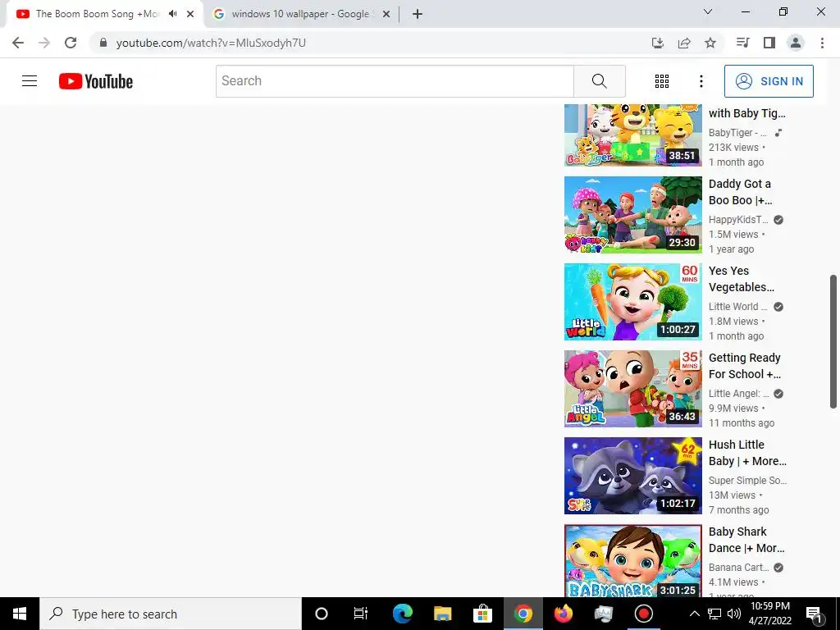Screen dimensions: 840x630
Task: Click the '1.5M views' text
Action: pyautogui.click(x=733, y=234)
